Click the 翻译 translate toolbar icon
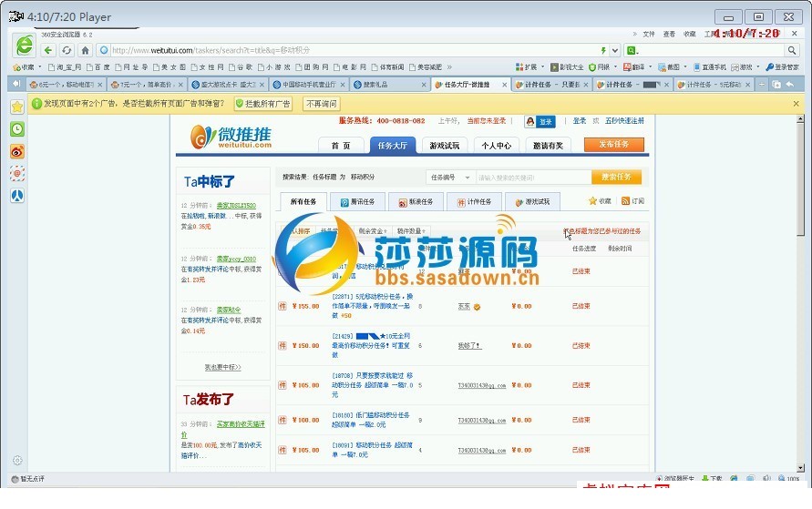 click(x=634, y=66)
